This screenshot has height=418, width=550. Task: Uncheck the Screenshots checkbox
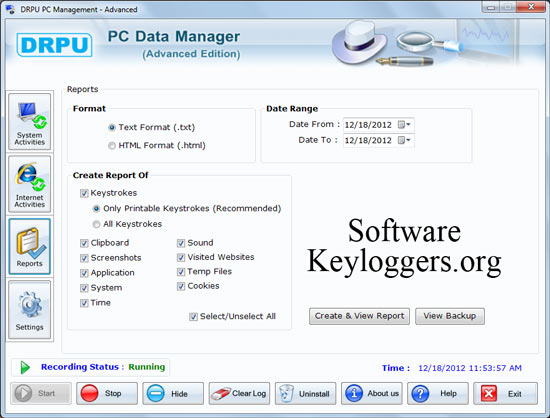pyautogui.click(x=84, y=258)
